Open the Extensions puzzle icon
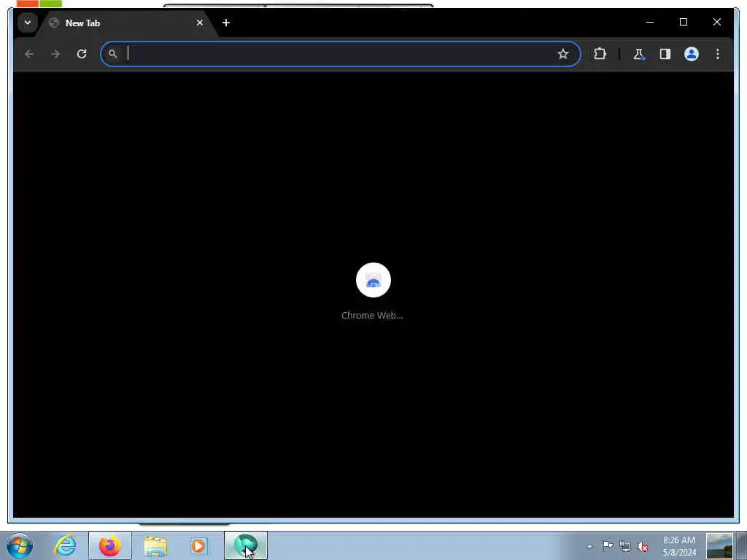Screen dimensions: 747x560 [x=600, y=54]
